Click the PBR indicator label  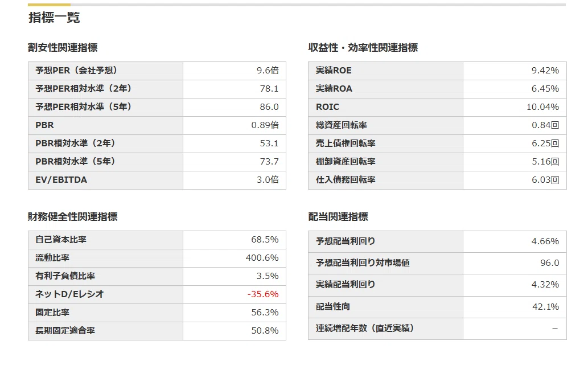coord(44,125)
